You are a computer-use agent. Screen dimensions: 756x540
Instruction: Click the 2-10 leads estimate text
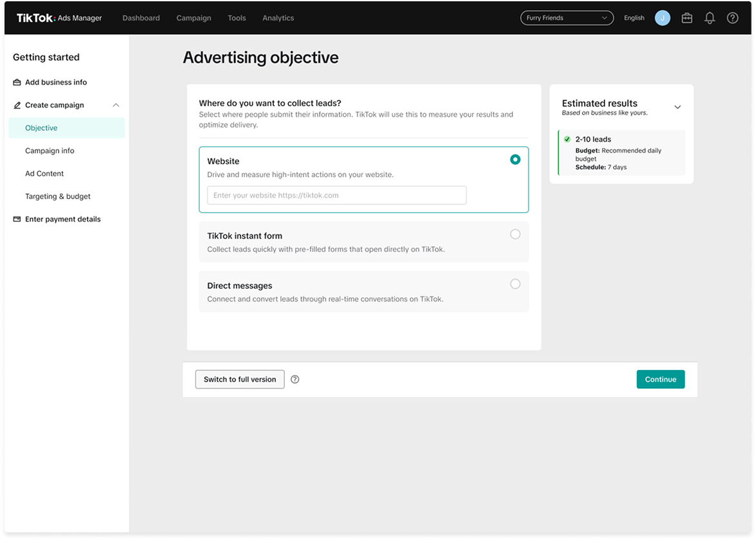pyautogui.click(x=593, y=139)
